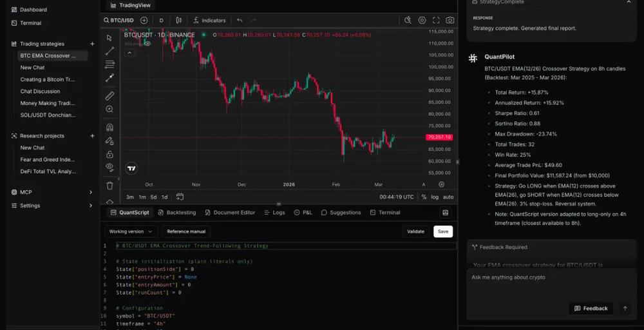This screenshot has width=644, height=330.
Task: Take a chart snapshot with camera icon
Action: (450, 20)
